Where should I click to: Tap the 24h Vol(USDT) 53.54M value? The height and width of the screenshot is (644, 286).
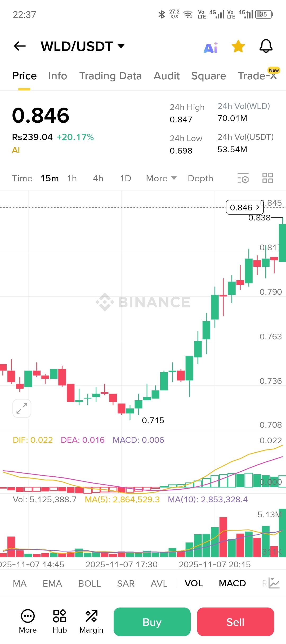coord(232,149)
